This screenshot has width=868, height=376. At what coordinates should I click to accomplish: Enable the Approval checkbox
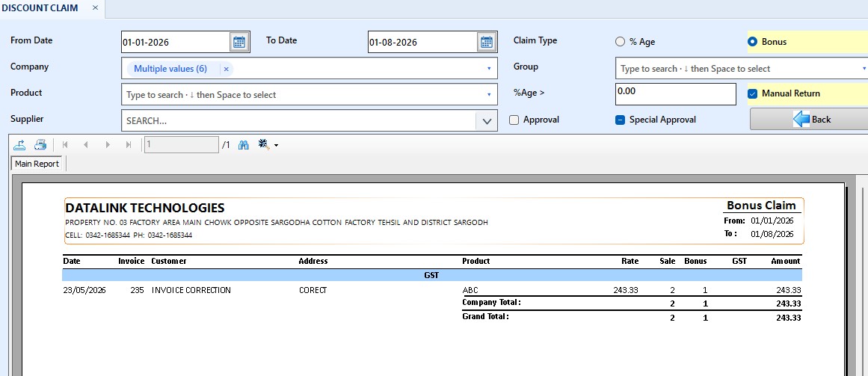pos(514,120)
